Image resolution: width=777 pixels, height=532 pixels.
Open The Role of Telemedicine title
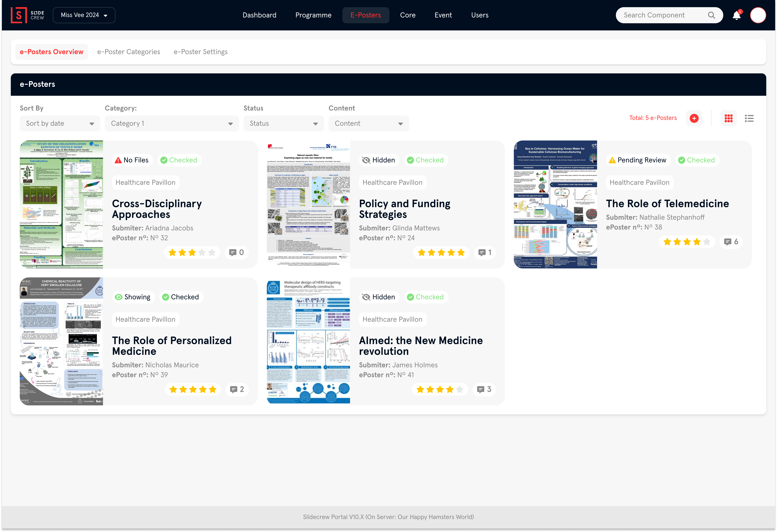[667, 204]
